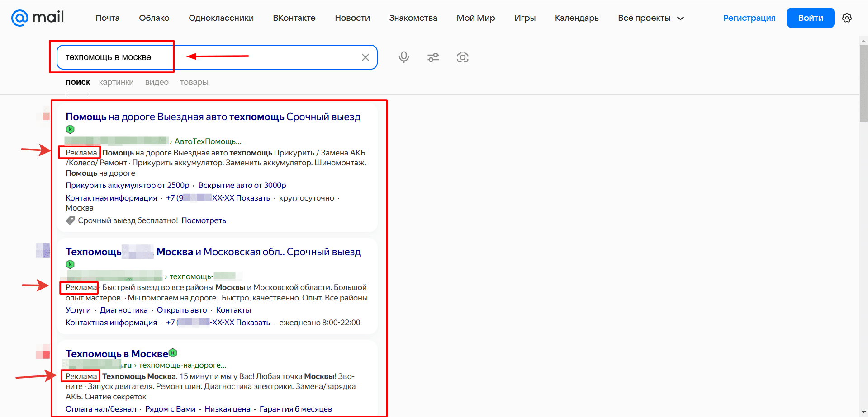Open Мой Мир
868x417 pixels.
476,18
